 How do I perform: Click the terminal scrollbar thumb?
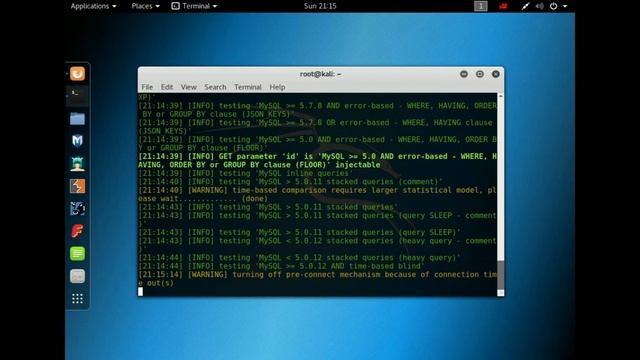(500, 274)
